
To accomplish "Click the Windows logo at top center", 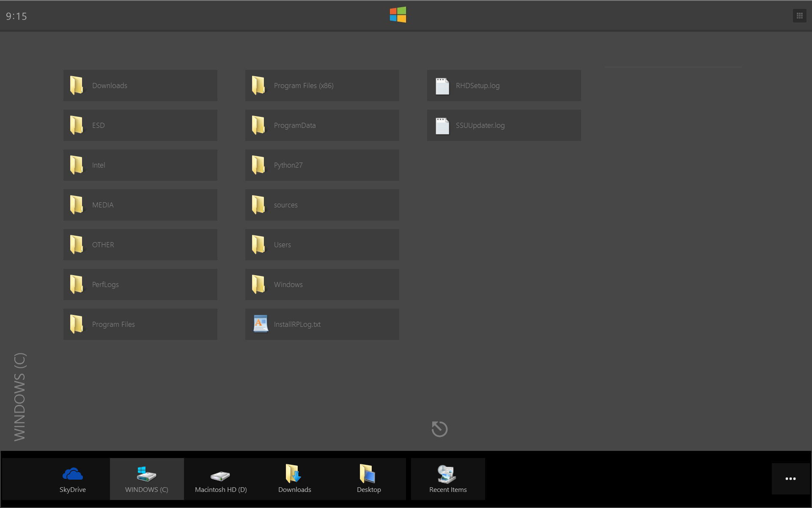I will click(x=398, y=15).
